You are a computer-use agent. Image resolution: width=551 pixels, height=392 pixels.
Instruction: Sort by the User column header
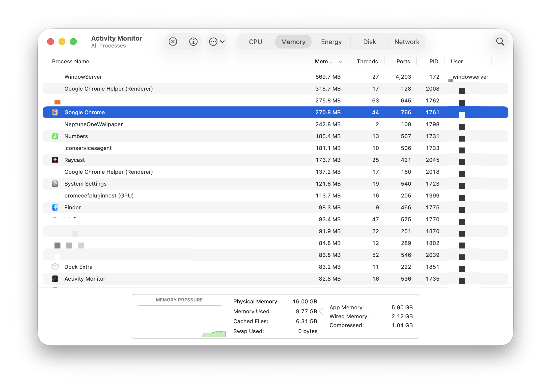tap(457, 61)
